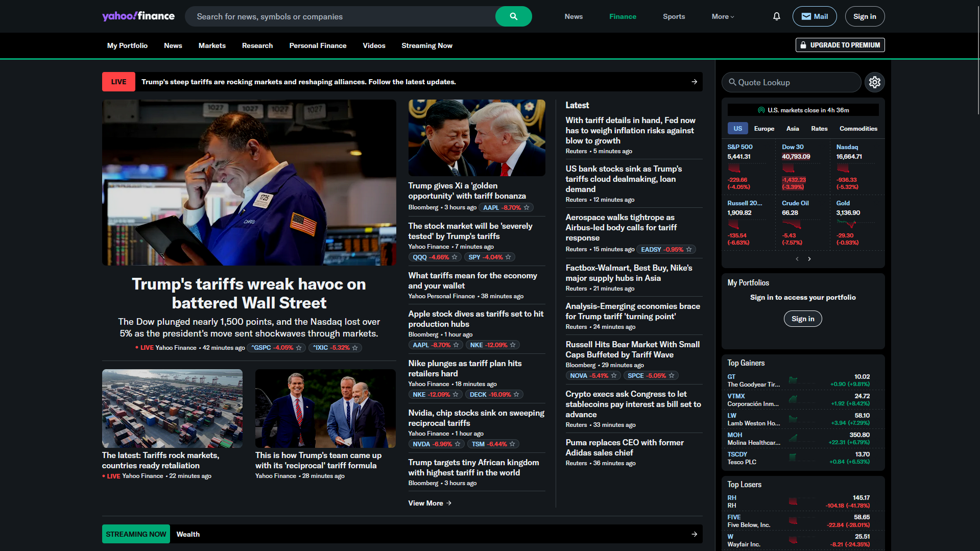Screen dimensions: 980x551
Task: Star the SPCE ticker chip
Action: [x=672, y=376]
